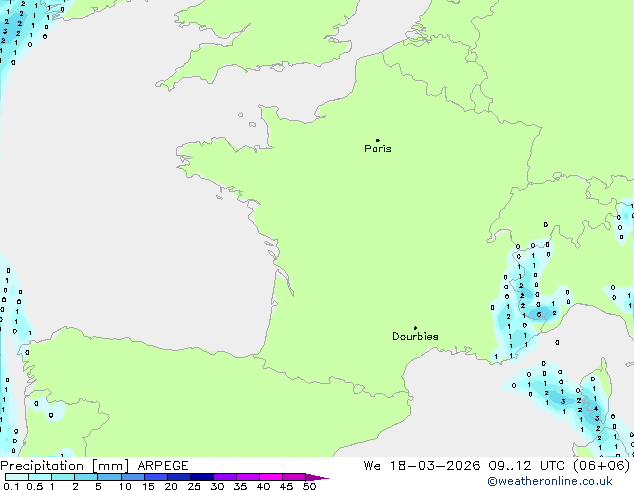The width and height of the screenshot is (634, 490).
Task: Pick the 25–30 mm dark blue swatch
Action: tap(201, 477)
